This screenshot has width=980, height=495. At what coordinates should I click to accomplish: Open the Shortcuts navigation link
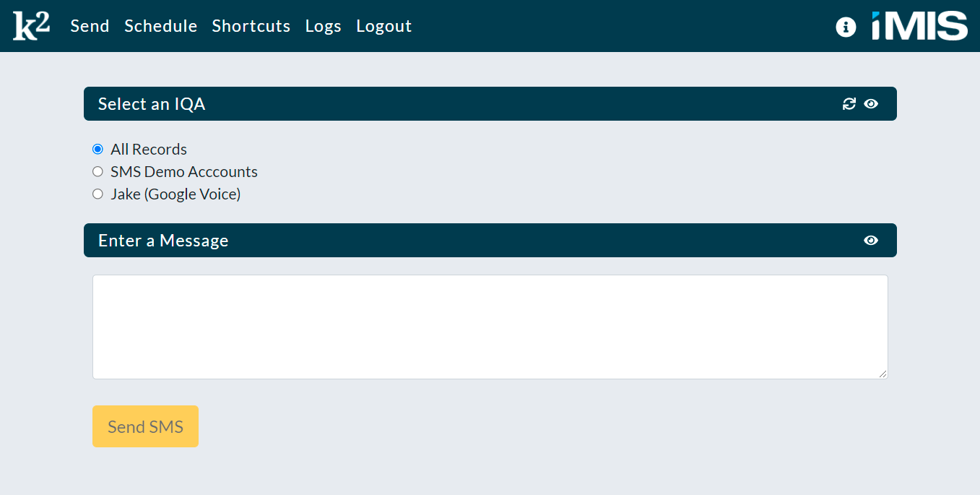click(251, 26)
